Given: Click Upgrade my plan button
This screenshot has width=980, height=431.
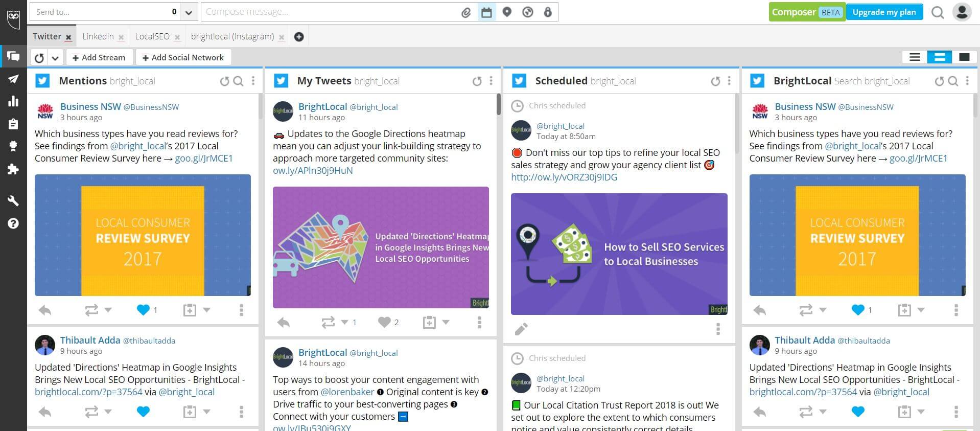Looking at the screenshot, I should [x=884, y=12].
